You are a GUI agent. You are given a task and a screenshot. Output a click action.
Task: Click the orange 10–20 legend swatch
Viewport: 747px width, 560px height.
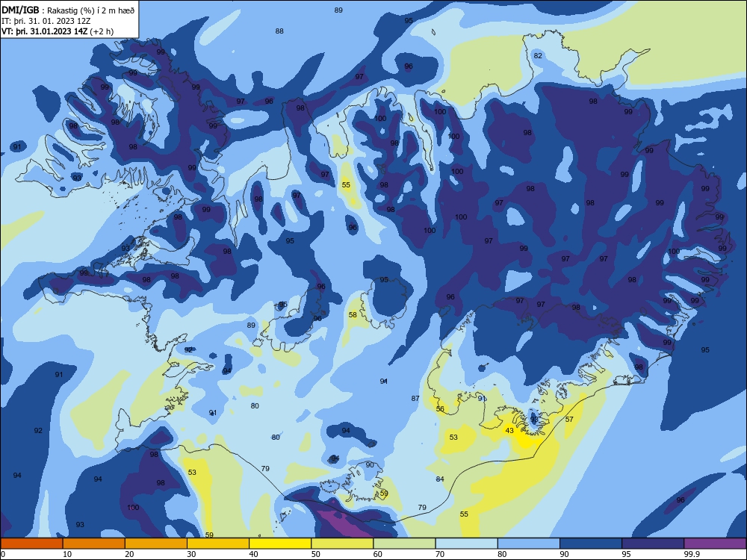point(94,544)
